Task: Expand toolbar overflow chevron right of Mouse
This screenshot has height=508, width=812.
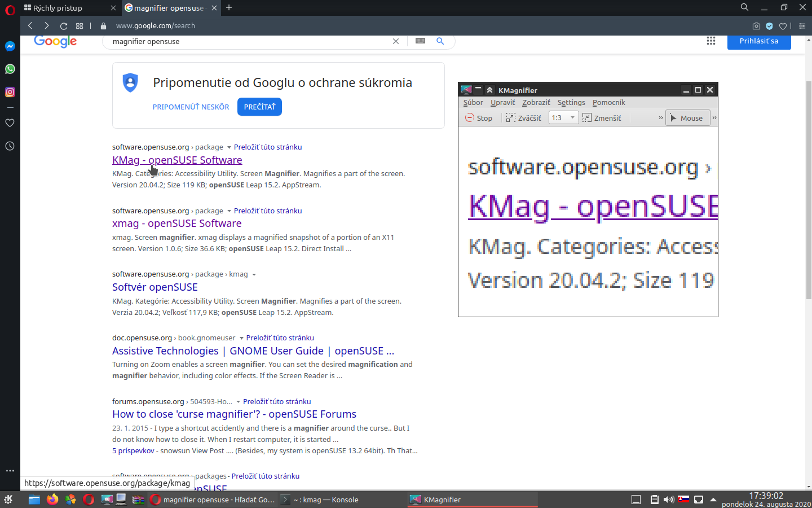Action: pos(714,118)
